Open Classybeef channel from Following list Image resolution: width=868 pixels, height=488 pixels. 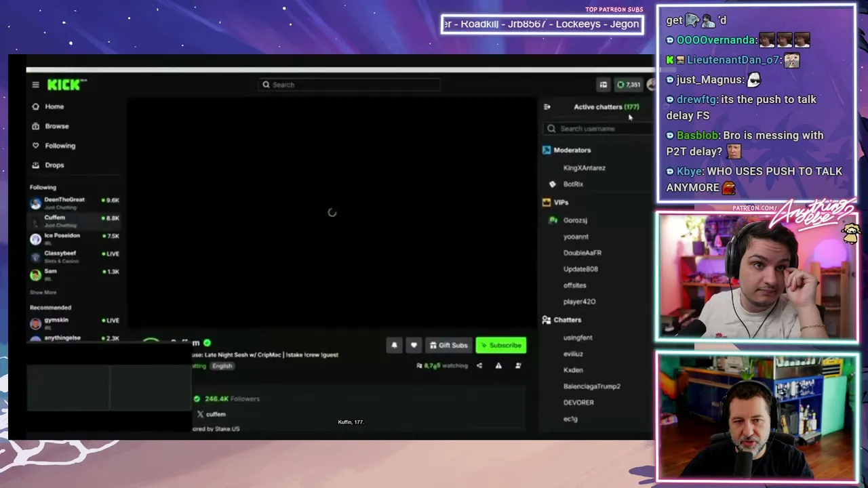[75, 256]
